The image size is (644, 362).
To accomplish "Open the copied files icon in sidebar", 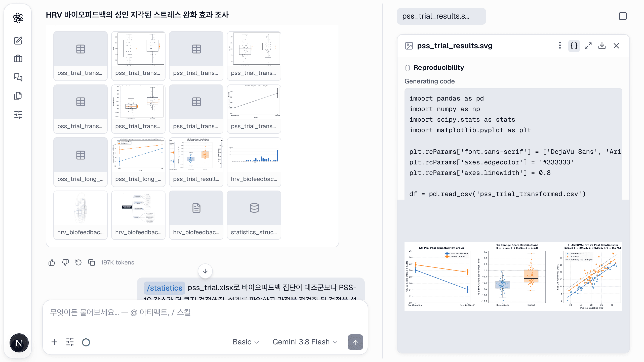I will coord(18,96).
